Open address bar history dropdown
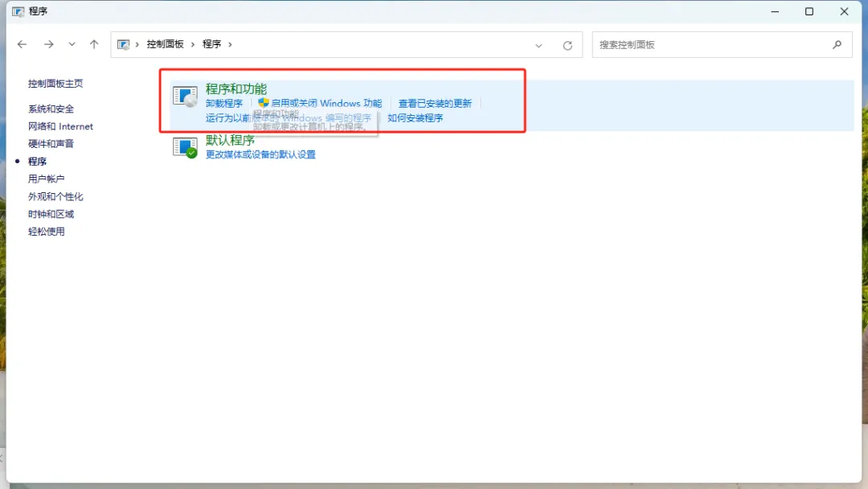Screen dimensions: 868x489 coord(538,45)
